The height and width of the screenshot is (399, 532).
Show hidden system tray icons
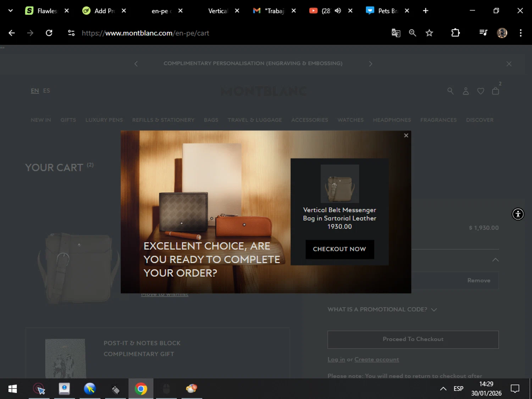point(443,389)
